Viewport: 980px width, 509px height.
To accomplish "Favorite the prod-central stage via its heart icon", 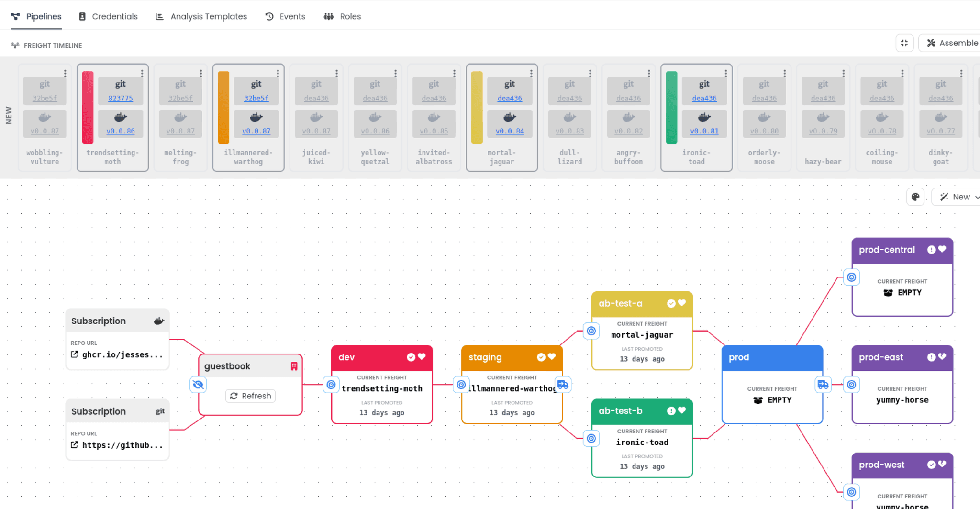I will click(942, 249).
